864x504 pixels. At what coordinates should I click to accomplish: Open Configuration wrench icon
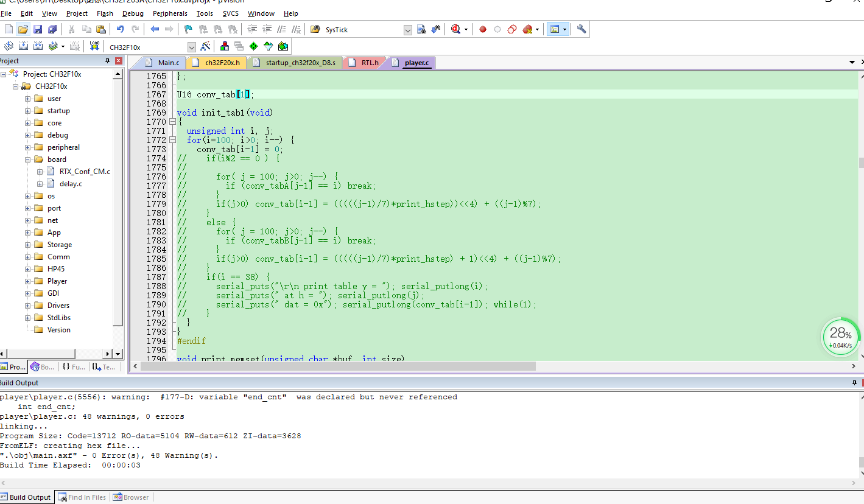(x=581, y=29)
